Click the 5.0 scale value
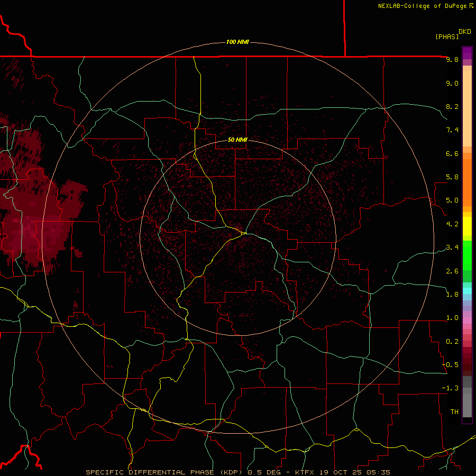Screen dimensions: 476x476 [x=452, y=200]
